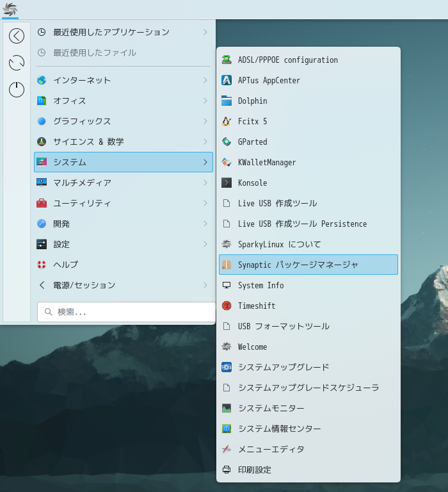Open the システム情報センター icon
The image size is (448, 492).
click(227, 429)
